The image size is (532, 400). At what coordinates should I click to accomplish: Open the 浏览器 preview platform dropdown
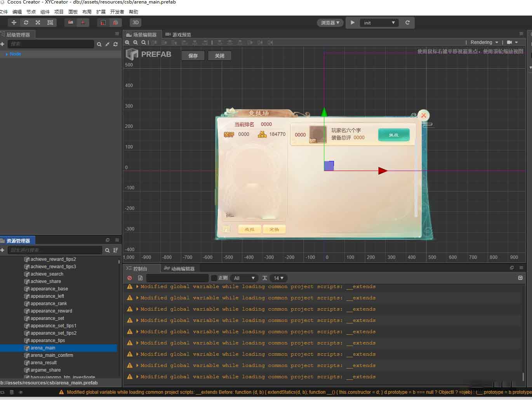tap(330, 23)
